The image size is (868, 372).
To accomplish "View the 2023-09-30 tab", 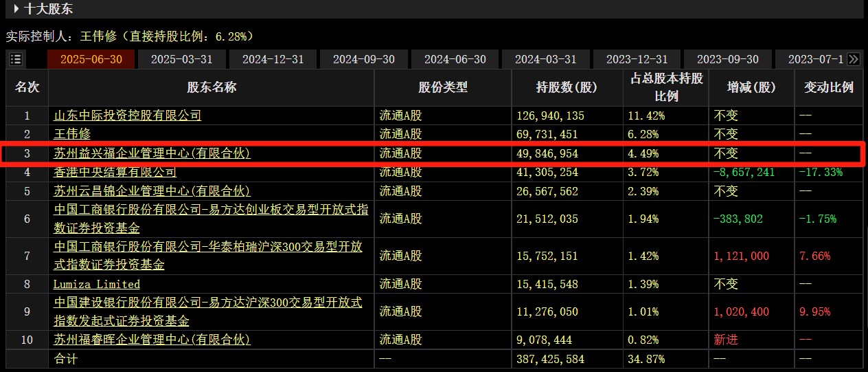I will click(x=728, y=59).
